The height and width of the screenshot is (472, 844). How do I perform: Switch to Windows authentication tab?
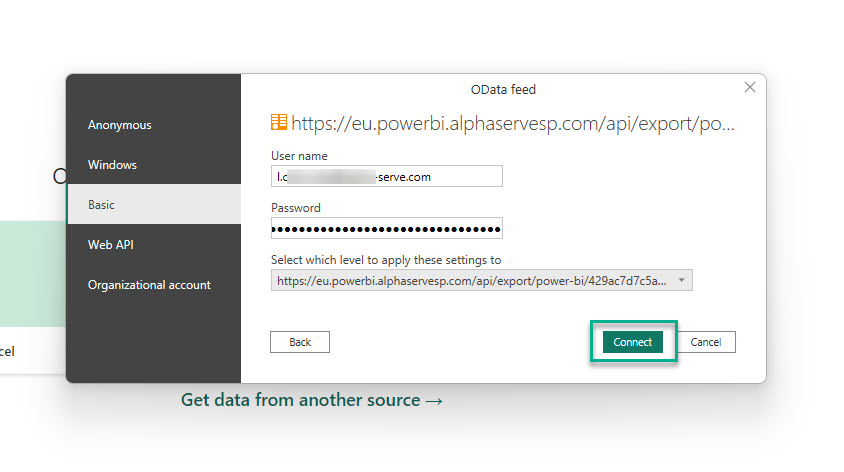click(x=112, y=165)
